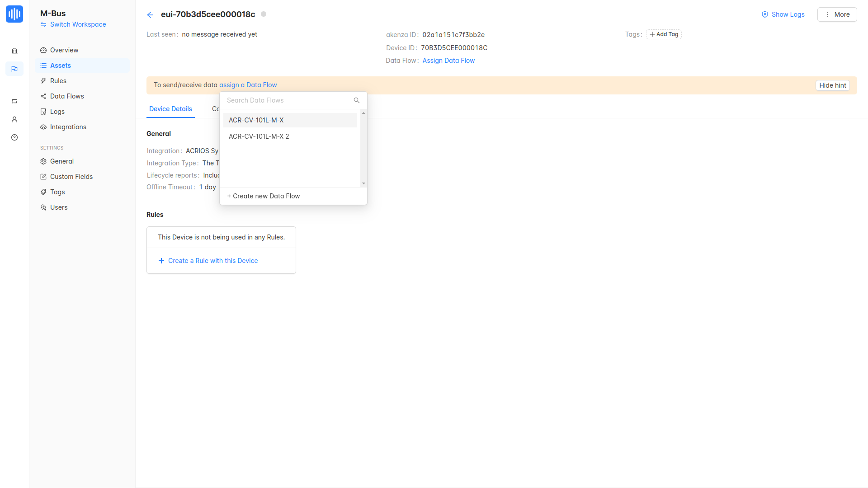The image size is (868, 488).
Task: Click dropdown list scrollbar down arrow
Action: tap(363, 183)
